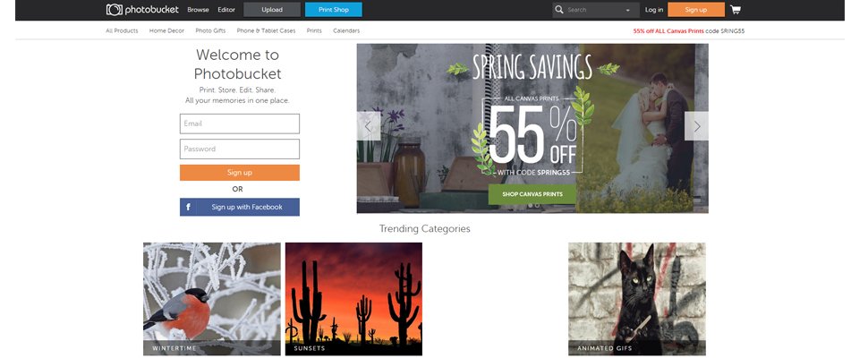This screenshot has height=358, width=868.
Task: Click the Log in link
Action: click(x=654, y=10)
